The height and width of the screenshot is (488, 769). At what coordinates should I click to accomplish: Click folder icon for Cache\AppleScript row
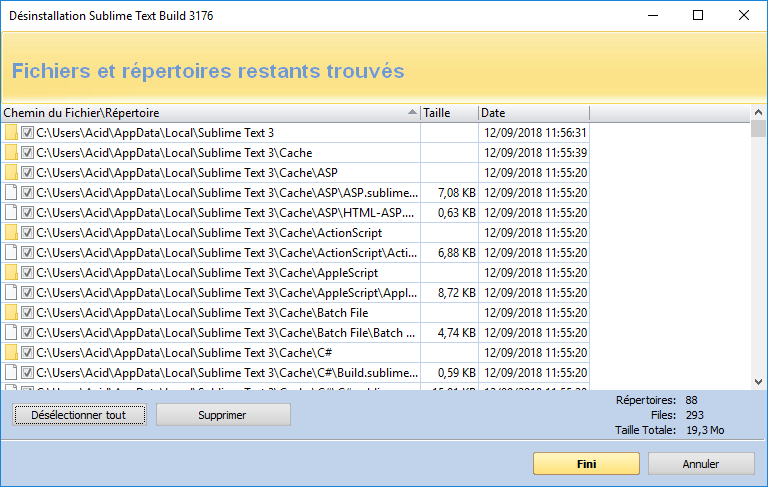pyautogui.click(x=11, y=273)
